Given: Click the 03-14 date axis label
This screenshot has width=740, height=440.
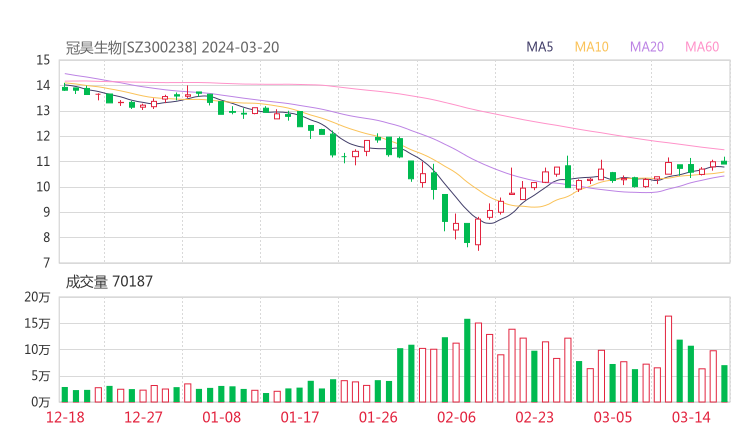Looking at the screenshot, I should [x=691, y=417].
